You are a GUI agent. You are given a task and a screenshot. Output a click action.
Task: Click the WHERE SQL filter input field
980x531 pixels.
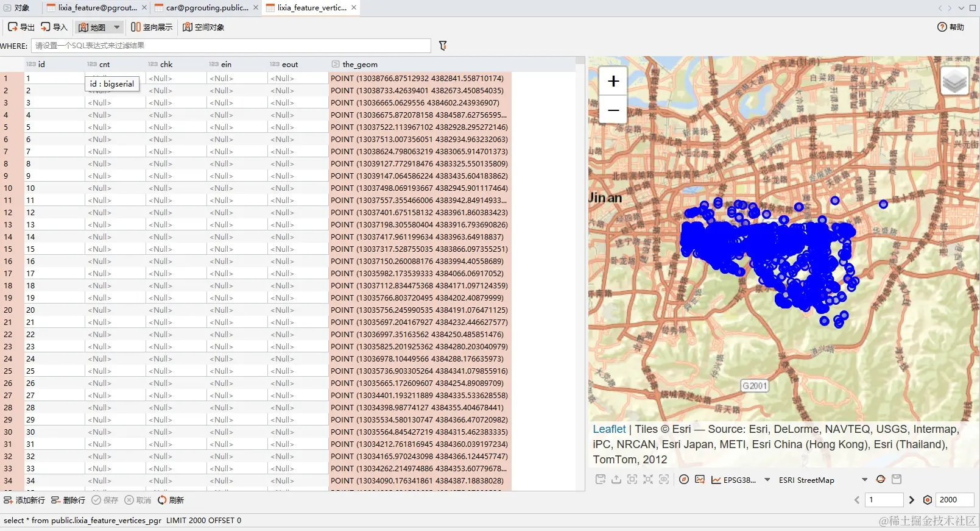pyautogui.click(x=231, y=46)
